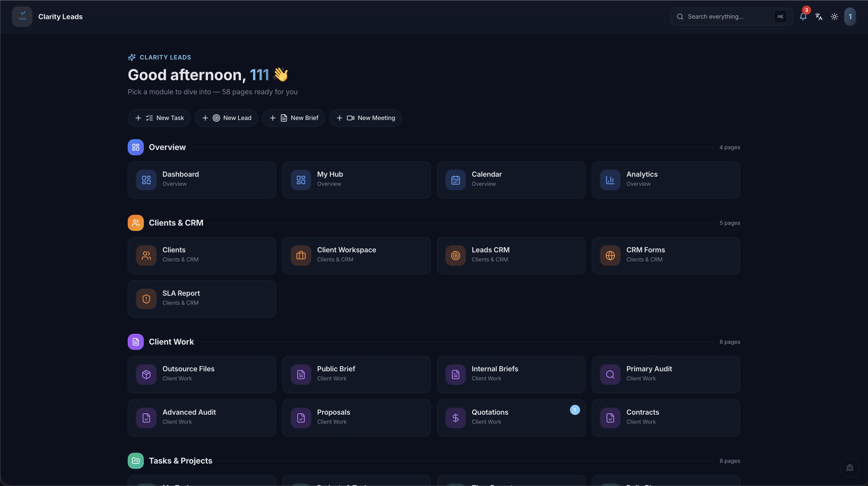Screen dimensions: 868x486
Task: Open the Contracts file icon
Action: coord(610,418)
